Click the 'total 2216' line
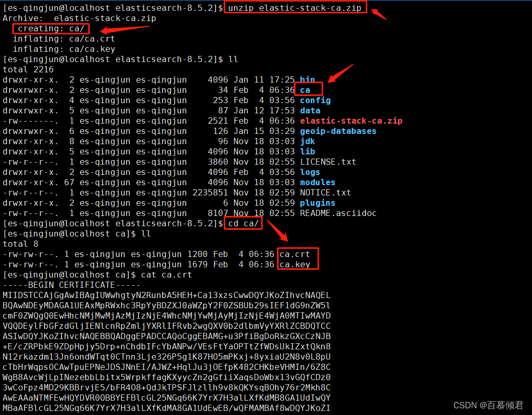The width and height of the screenshot is (532, 415). click(28, 70)
